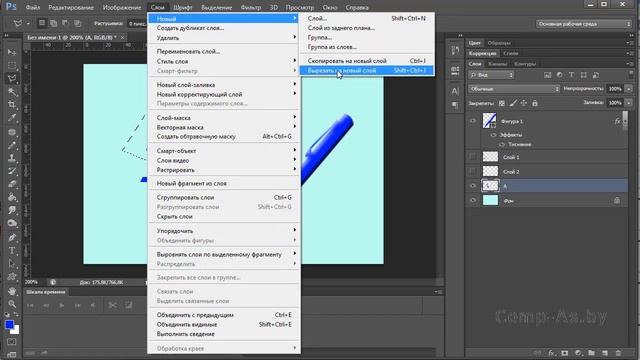Select the Eyedropper tool
Viewport: 640px width, 360px height.
click(x=12, y=118)
